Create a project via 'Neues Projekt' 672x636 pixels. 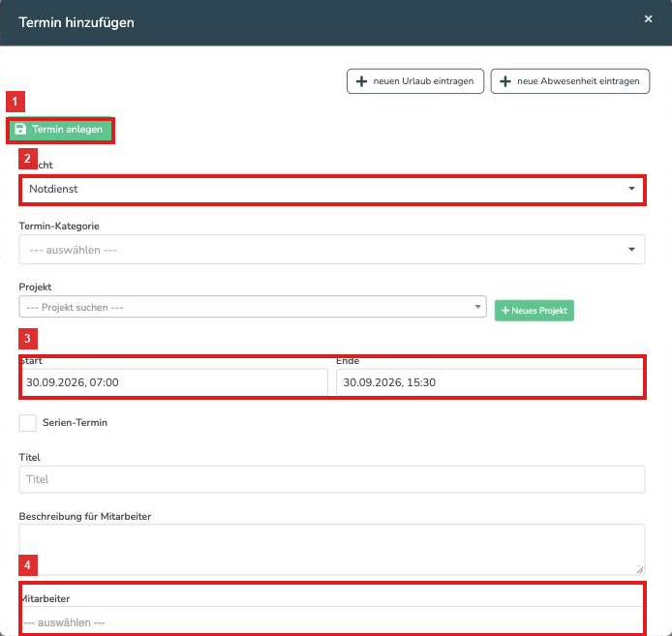(x=534, y=311)
